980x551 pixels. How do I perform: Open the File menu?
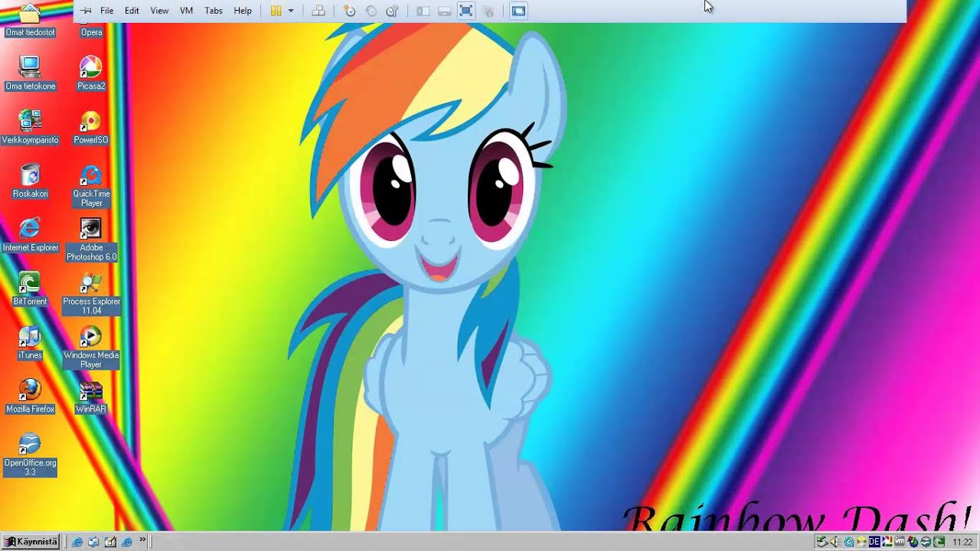point(107,11)
